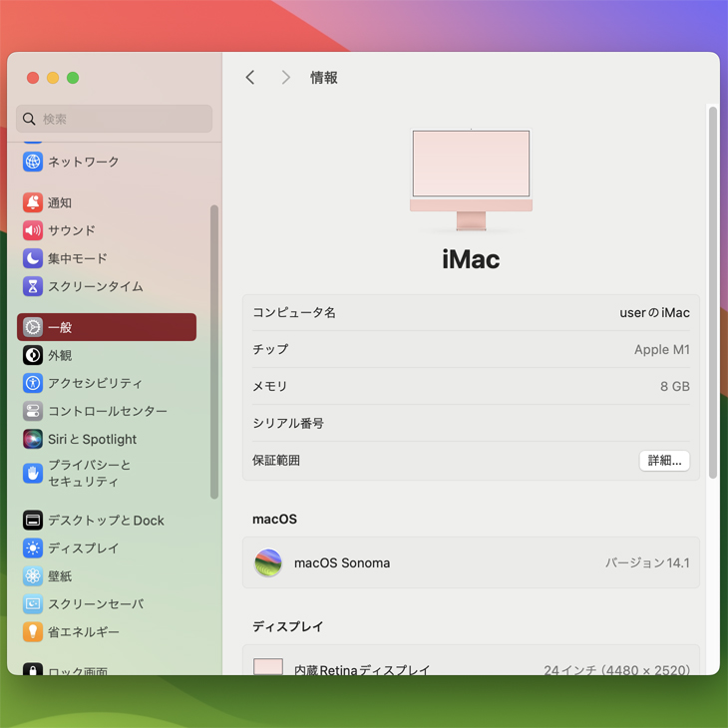Open スクリーンセーバ icon
Image resolution: width=728 pixels, height=728 pixels.
[33, 604]
